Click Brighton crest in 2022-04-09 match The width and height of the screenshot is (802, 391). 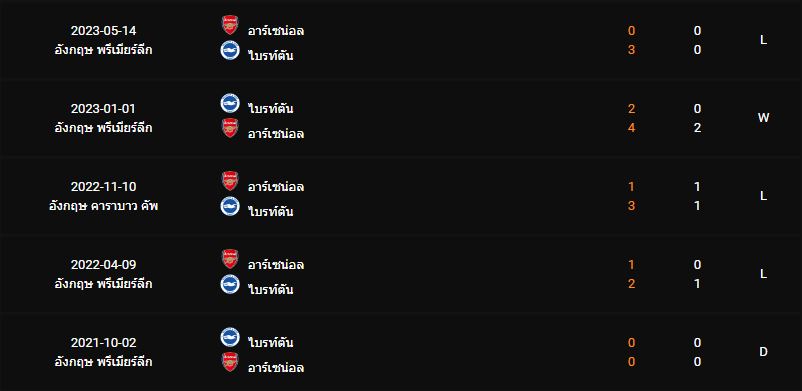[x=230, y=284]
